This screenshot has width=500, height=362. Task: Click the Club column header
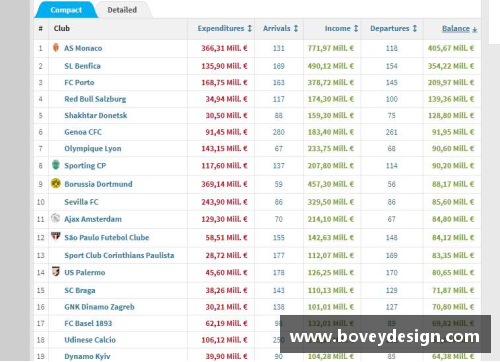pyautogui.click(x=62, y=28)
